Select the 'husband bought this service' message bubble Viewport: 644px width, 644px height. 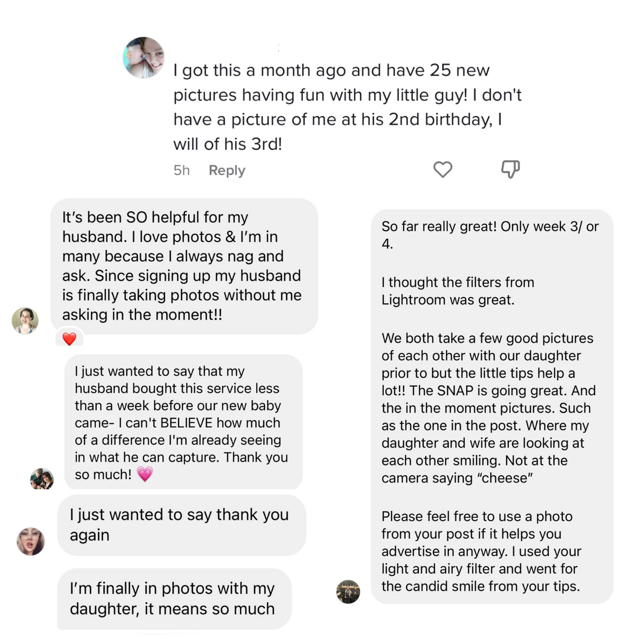coord(183,422)
